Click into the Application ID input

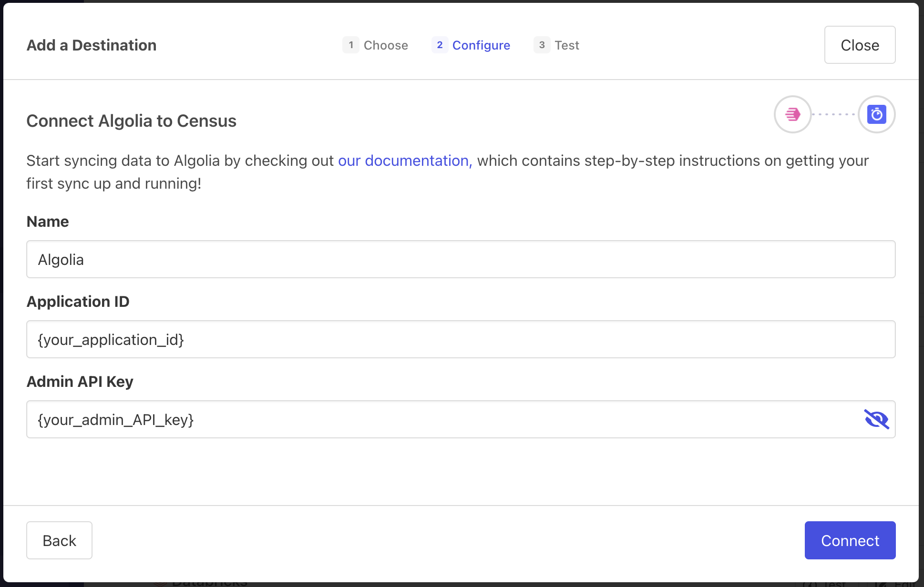(x=461, y=339)
